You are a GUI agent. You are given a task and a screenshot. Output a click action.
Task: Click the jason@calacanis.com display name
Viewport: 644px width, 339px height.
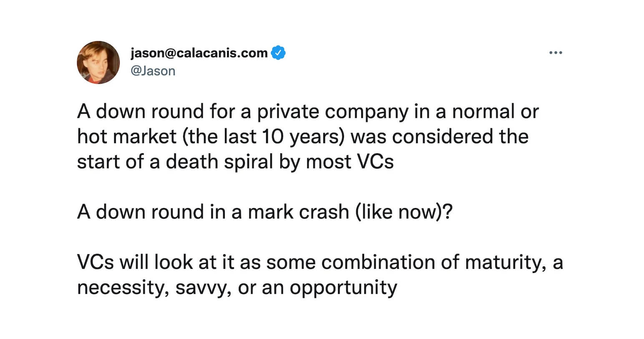tap(199, 53)
